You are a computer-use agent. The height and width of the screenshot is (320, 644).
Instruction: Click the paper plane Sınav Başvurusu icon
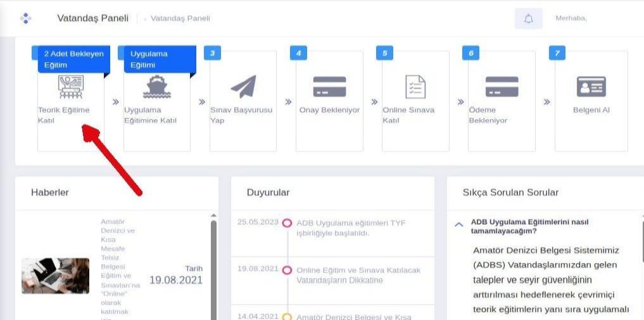(243, 87)
